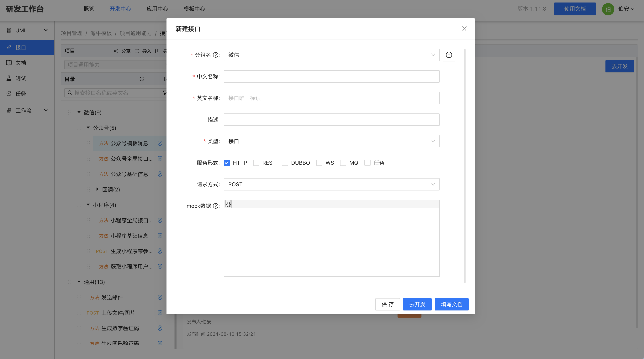Viewport: 644px width, 359px height.
Task: Click shield icon beside 生成数字验证码
Action: pos(160,328)
